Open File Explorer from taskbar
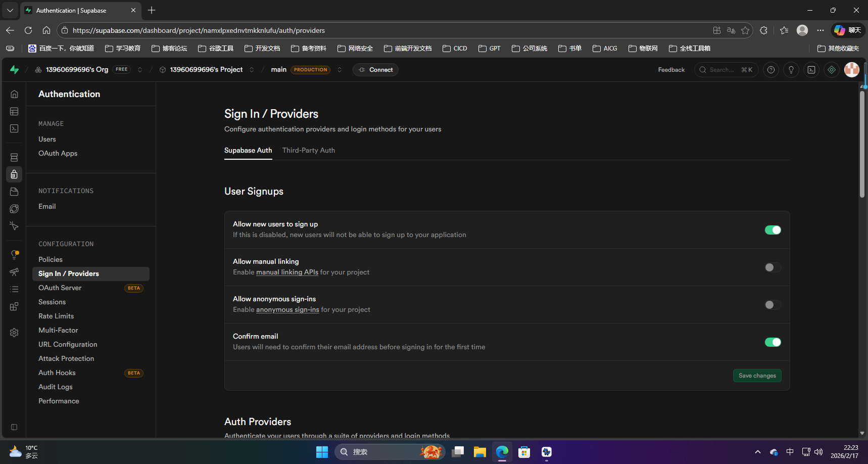Viewport: 868px width, 464px height. [479, 452]
